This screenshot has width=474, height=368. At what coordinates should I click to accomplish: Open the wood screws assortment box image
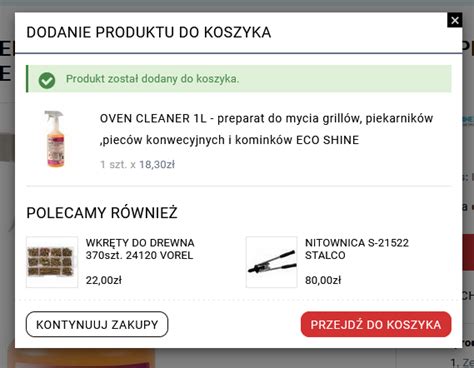52,262
